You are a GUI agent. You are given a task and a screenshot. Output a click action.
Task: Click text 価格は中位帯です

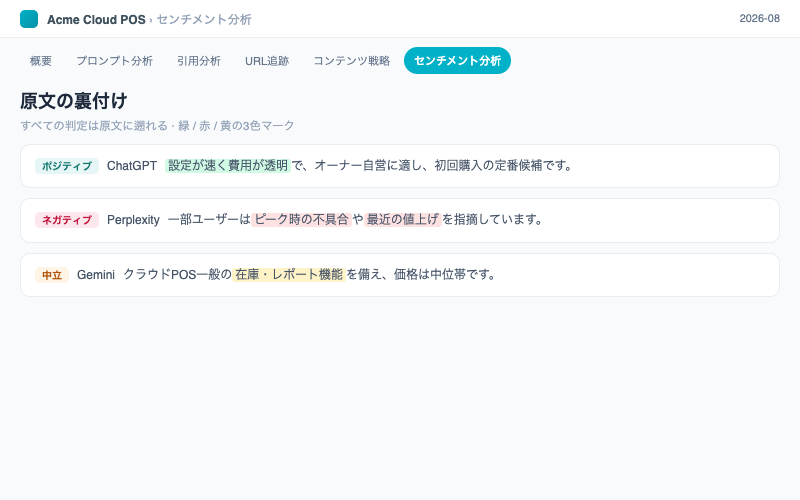(445, 274)
